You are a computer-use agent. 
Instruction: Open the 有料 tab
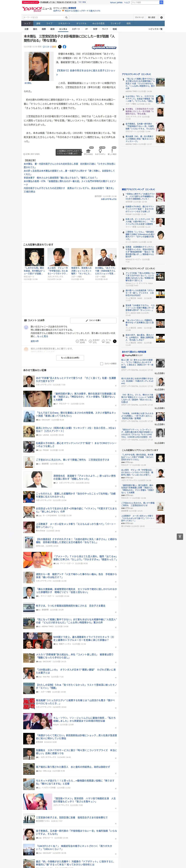click(x=128, y=24)
